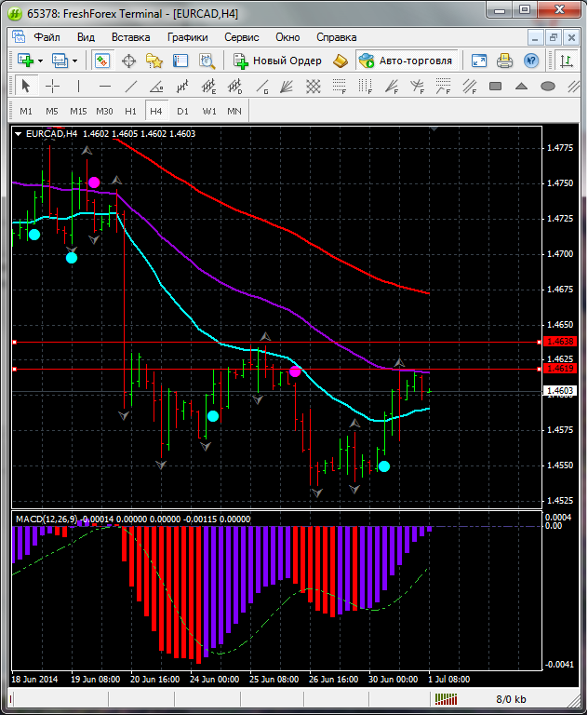
Task: Switch to the H1 timeframe
Action: [130, 111]
